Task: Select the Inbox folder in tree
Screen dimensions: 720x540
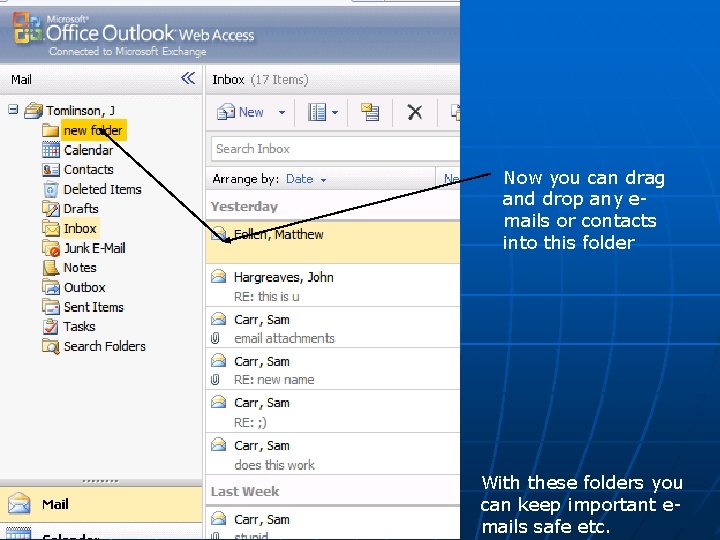Action: pyautogui.click(x=80, y=228)
